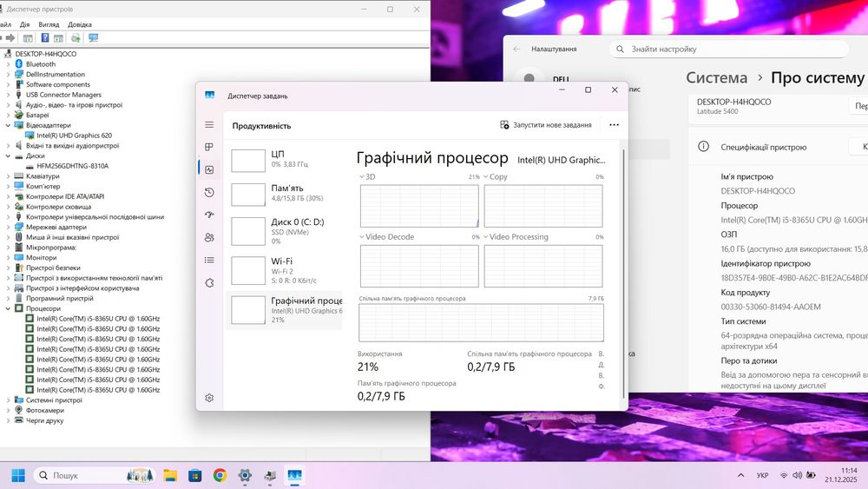This screenshot has width=868, height=489.
Task: Open Google Chrome from taskbar
Action: (x=220, y=475)
